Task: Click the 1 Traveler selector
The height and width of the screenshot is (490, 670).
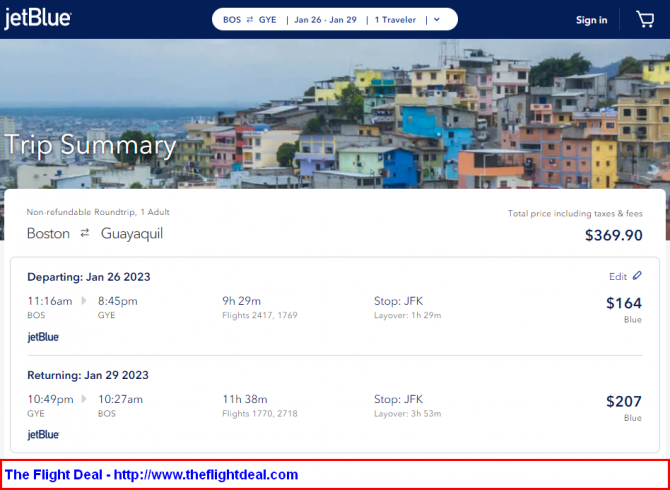Action: coord(395,20)
